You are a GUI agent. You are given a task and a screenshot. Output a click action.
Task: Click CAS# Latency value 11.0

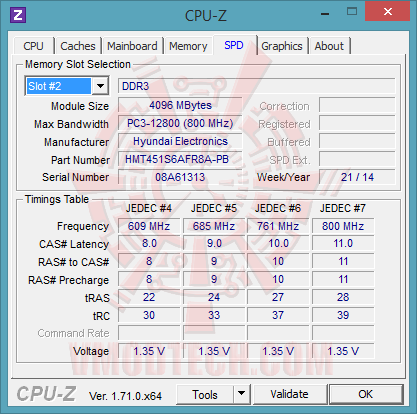point(343,244)
